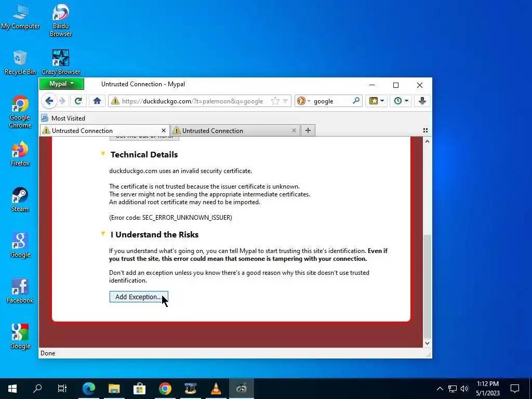
Task: Close the first Untrusted Connection tab
Action: pyautogui.click(x=164, y=130)
